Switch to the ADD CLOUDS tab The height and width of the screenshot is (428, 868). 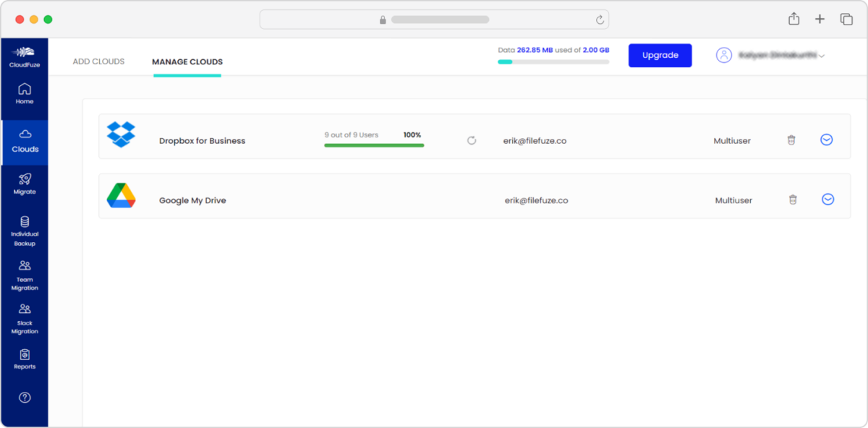coord(98,61)
